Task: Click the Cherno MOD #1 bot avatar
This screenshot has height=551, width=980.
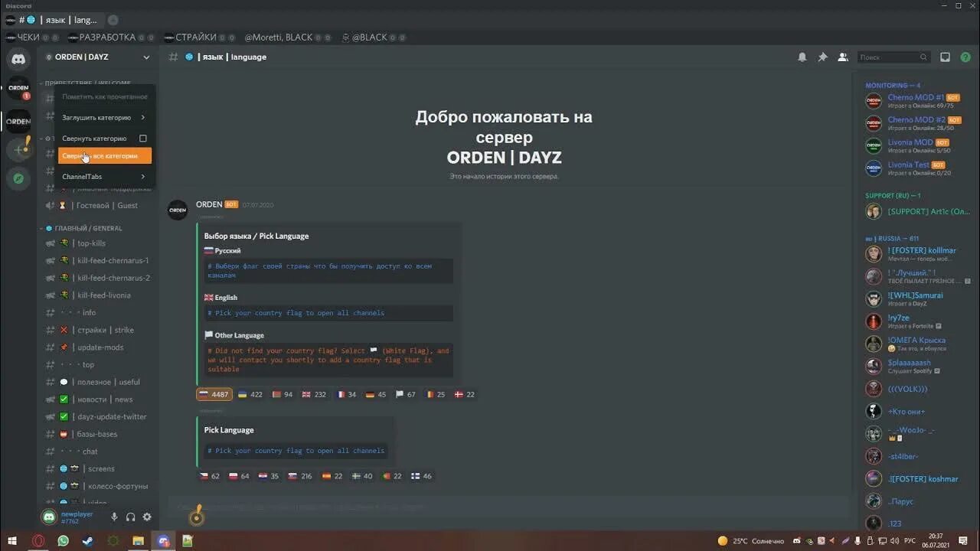Action: coord(874,101)
